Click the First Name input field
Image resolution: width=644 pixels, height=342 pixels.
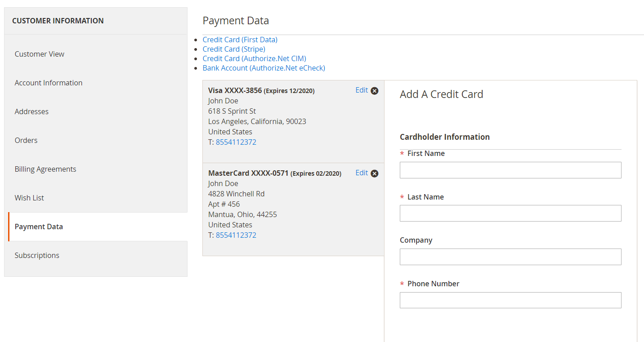510,170
